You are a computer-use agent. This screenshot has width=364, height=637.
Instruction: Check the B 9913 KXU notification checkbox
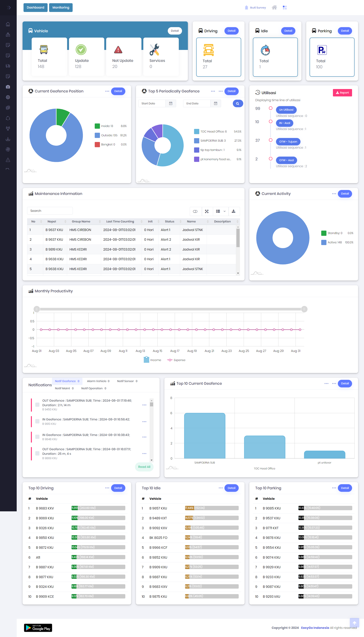37,421
